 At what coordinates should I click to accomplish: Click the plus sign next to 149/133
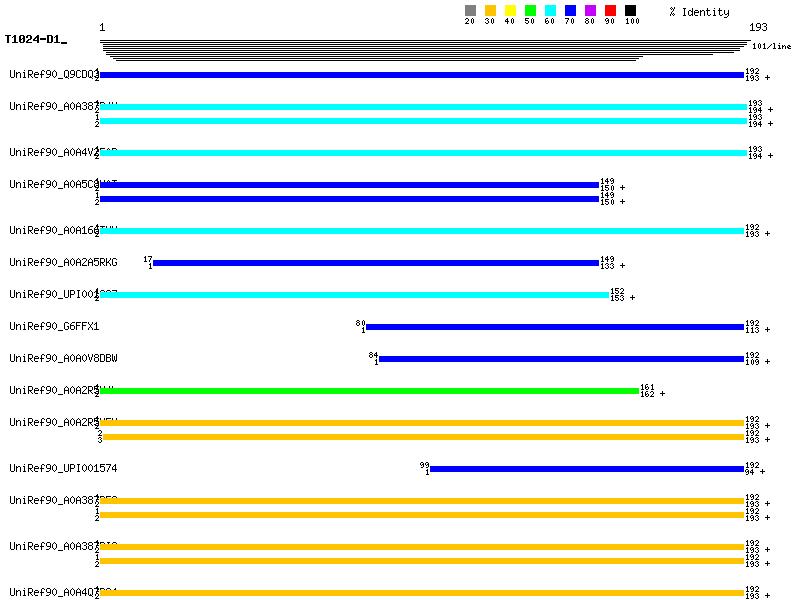click(x=622, y=266)
